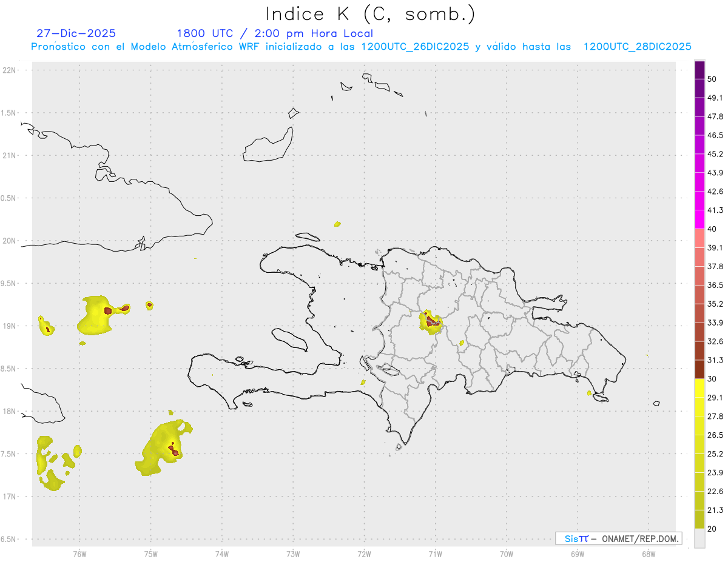Click the '68W' longitude label
This screenshot has height=562, width=728.
649,553
